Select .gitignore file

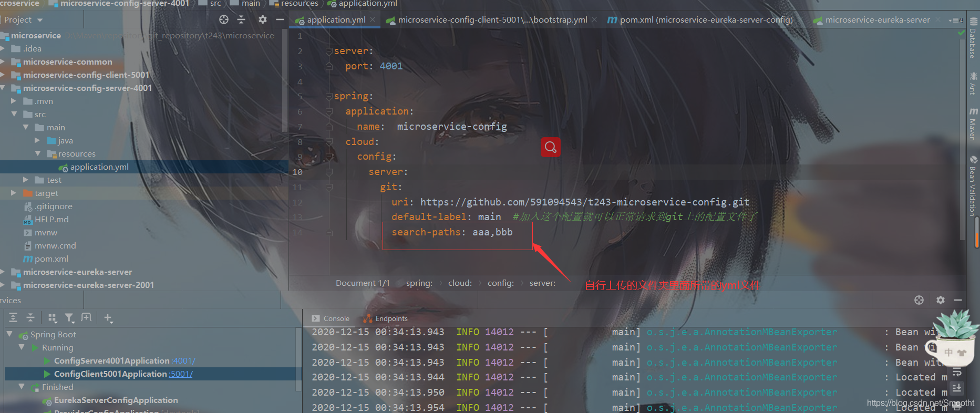click(53, 206)
